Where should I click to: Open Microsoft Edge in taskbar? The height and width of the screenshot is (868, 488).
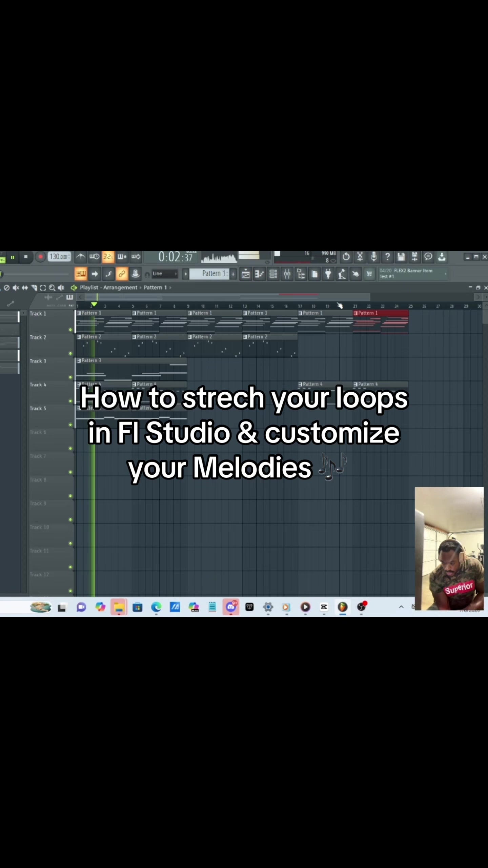click(x=156, y=607)
